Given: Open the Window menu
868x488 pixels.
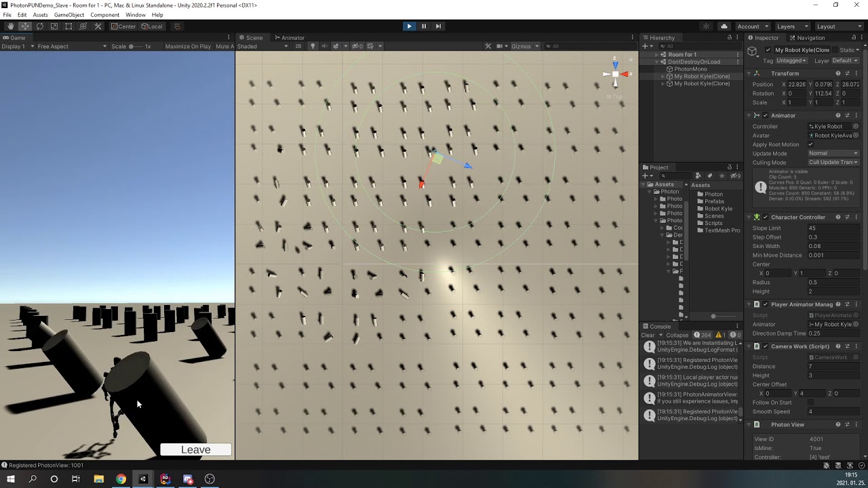Looking at the screenshot, I should (136, 15).
